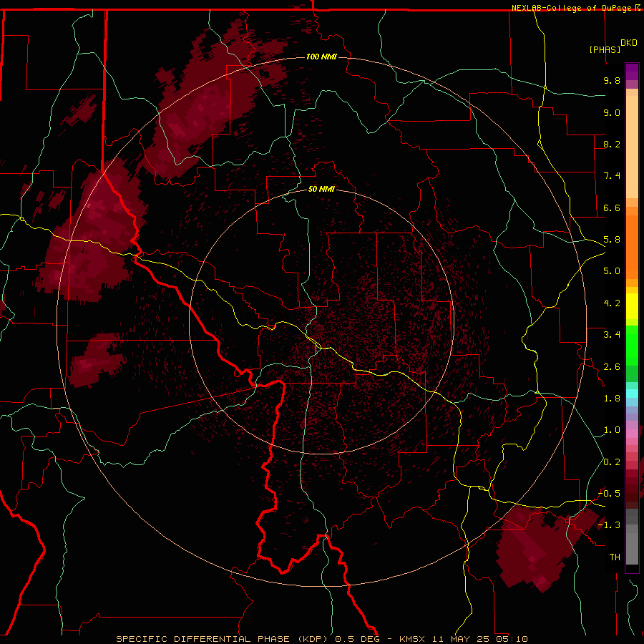Select the 2.6 scale label
The height and width of the screenshot is (644, 644).
pos(612,367)
